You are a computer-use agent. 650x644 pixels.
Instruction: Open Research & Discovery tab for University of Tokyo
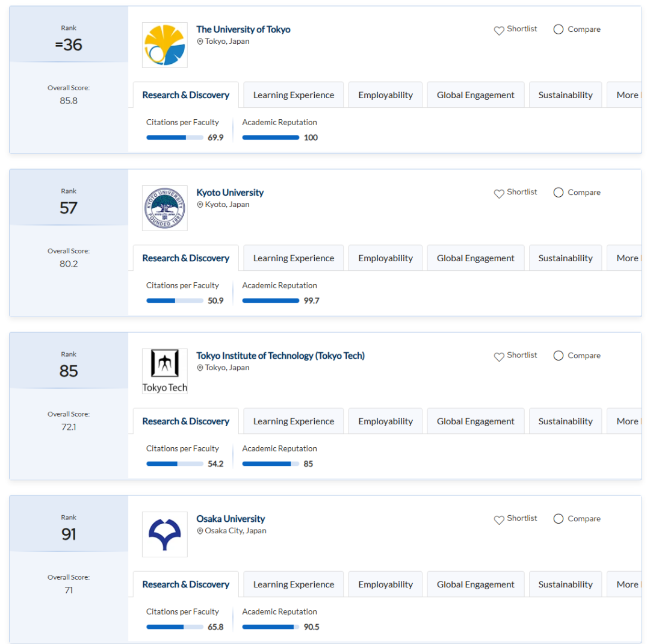pos(186,95)
